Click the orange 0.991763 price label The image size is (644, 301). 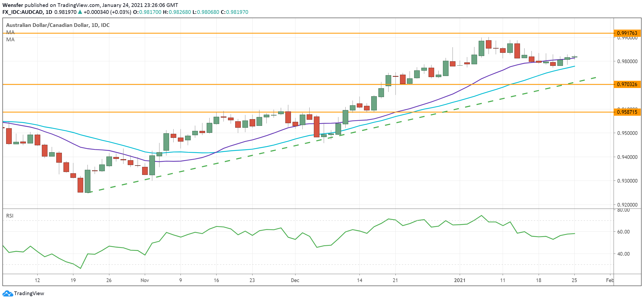627,33
